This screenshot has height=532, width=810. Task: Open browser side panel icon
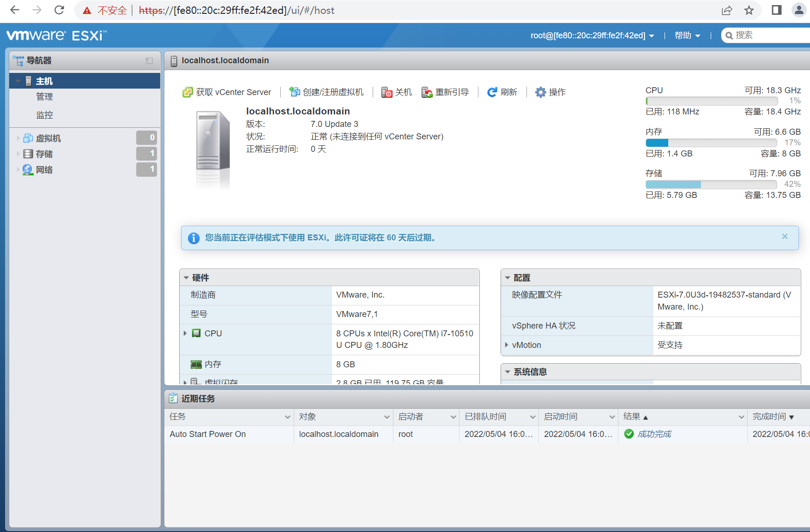[777, 10]
